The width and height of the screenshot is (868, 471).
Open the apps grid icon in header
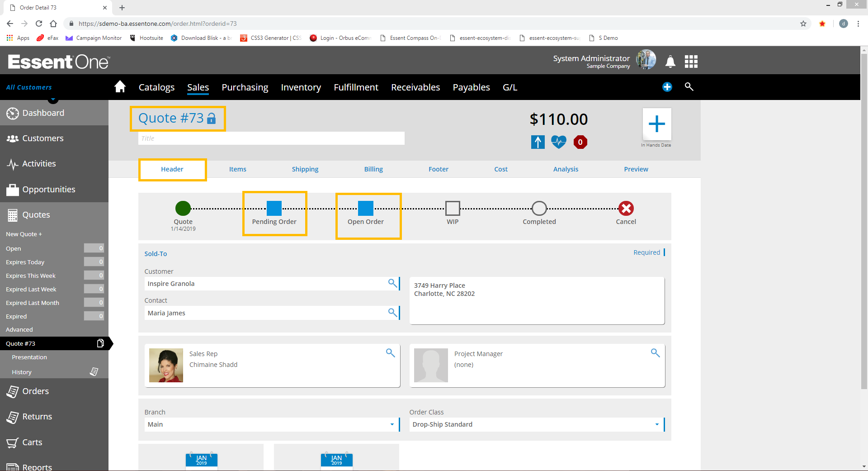[x=691, y=61]
